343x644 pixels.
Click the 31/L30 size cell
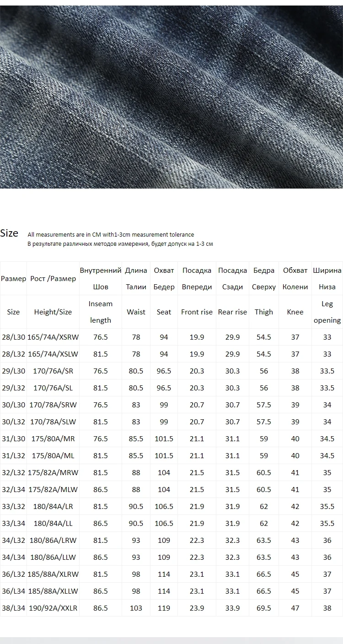click(x=13, y=438)
